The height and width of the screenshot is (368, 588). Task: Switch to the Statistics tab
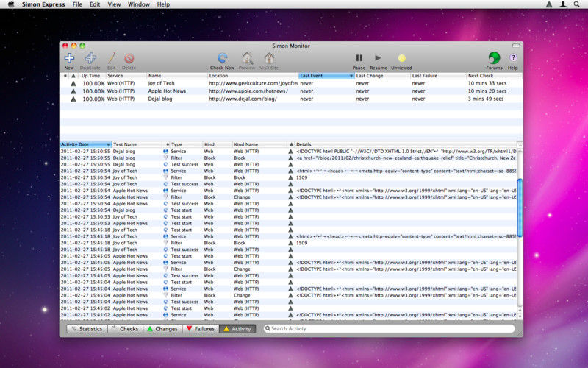click(87, 328)
